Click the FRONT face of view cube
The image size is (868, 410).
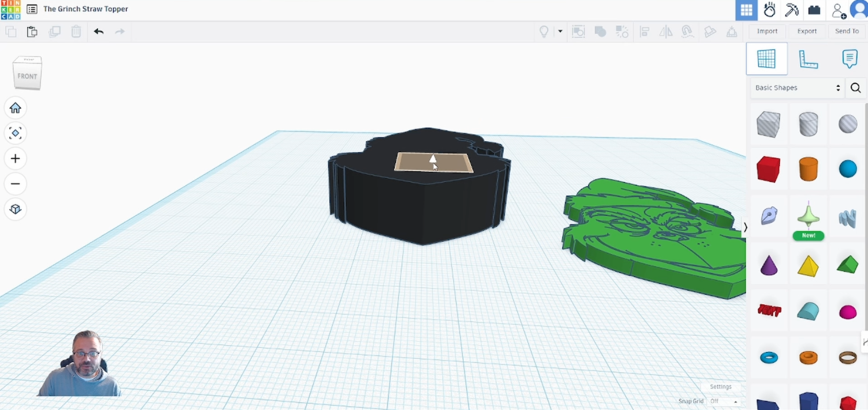click(27, 76)
